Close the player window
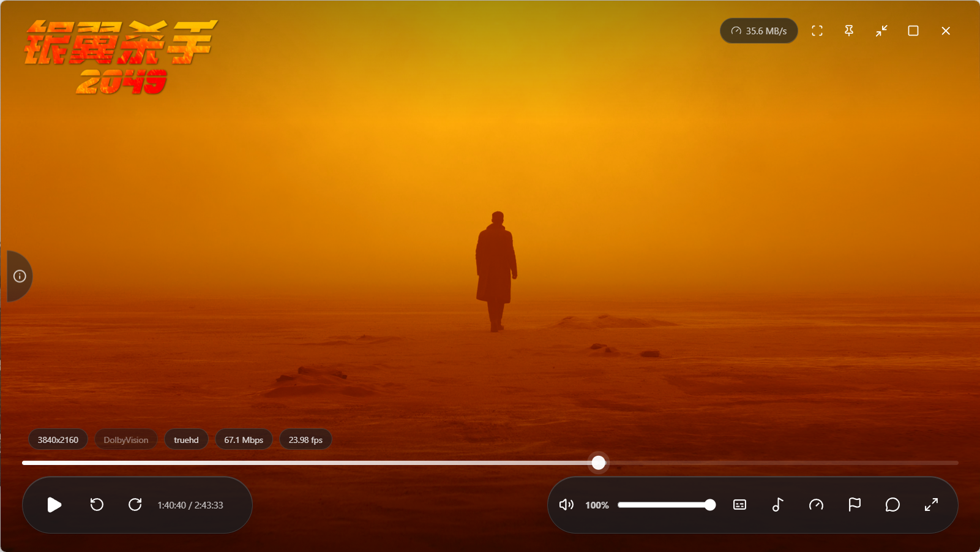This screenshot has height=552, width=980. pos(946,31)
